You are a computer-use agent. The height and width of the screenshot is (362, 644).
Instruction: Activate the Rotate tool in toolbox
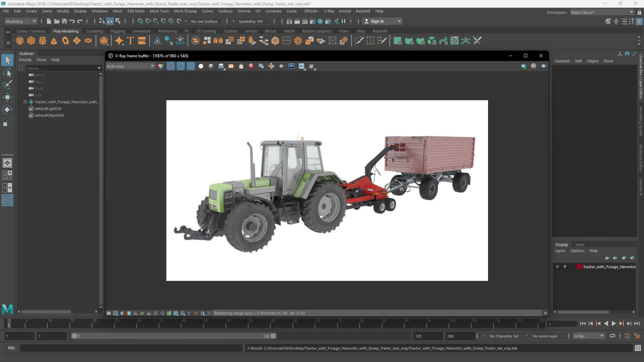7,109
